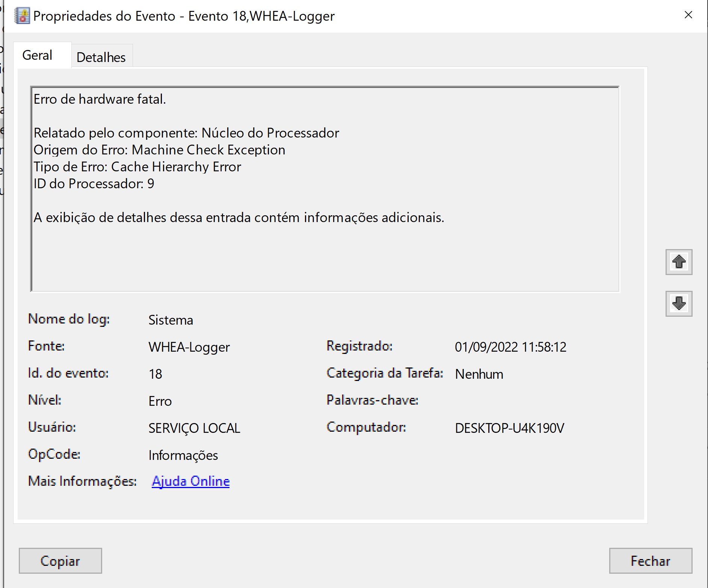Screen dimensions: 708x588
Task: Click the Fechar button
Action: click(x=651, y=561)
